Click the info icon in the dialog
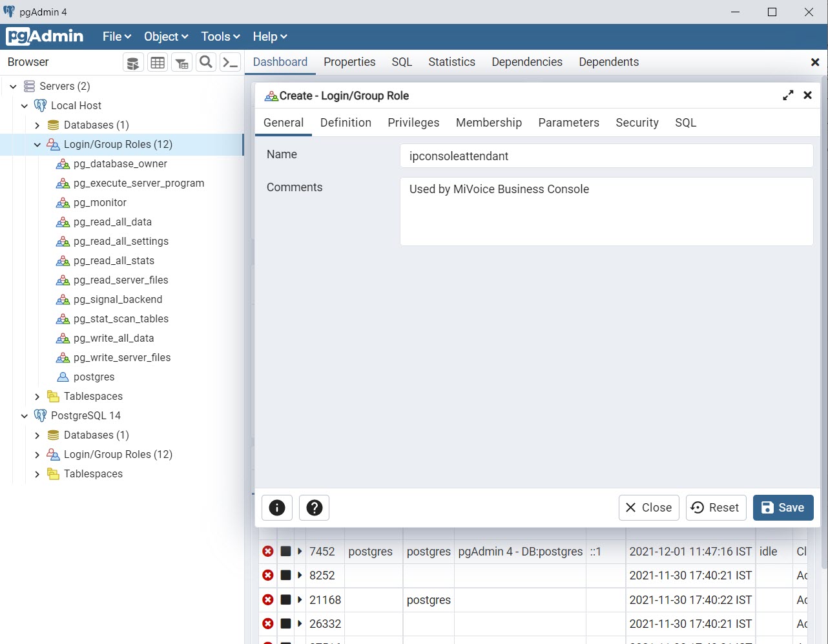 coord(277,508)
